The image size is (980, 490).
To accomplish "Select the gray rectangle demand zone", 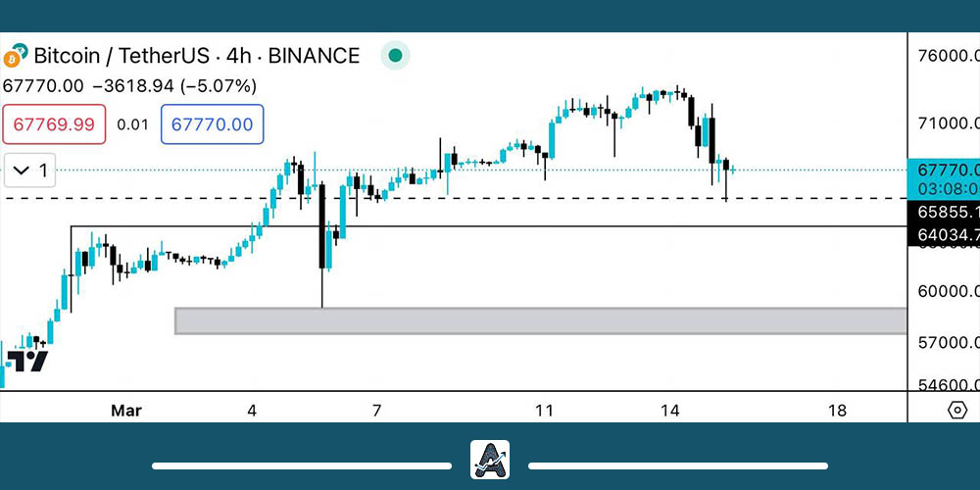I will [x=539, y=320].
